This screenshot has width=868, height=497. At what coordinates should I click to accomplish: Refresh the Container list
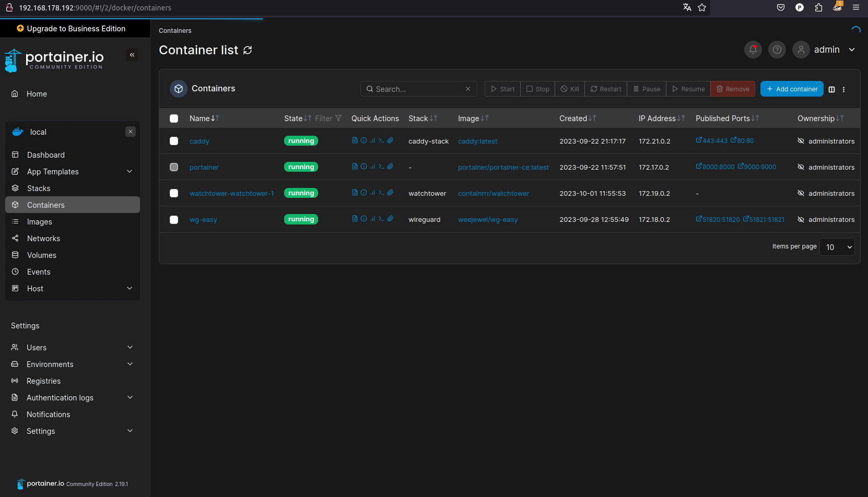click(x=248, y=50)
